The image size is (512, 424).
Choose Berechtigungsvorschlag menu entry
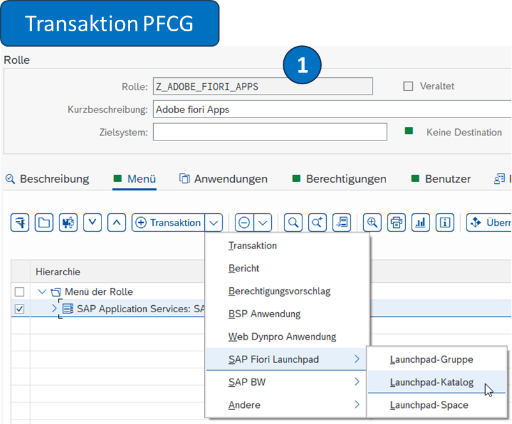287,291
